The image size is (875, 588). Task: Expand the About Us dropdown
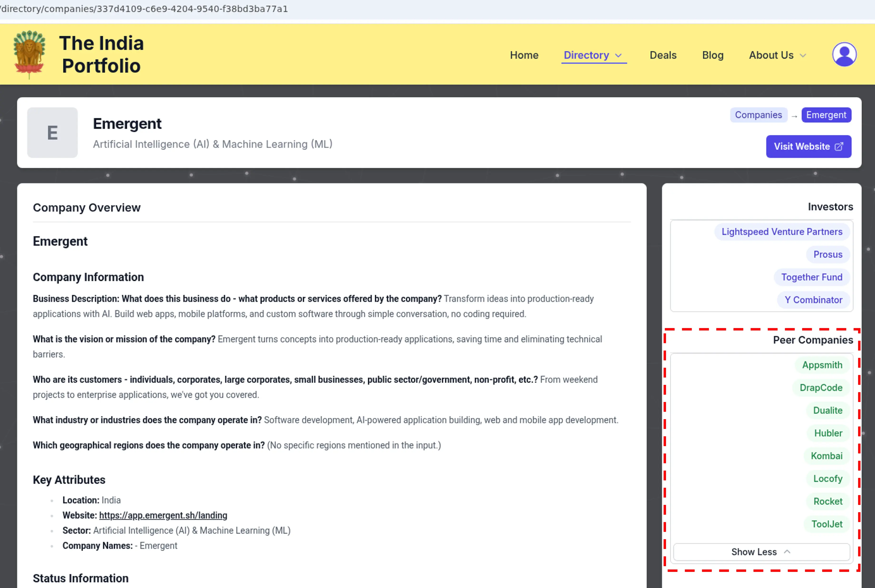click(777, 55)
